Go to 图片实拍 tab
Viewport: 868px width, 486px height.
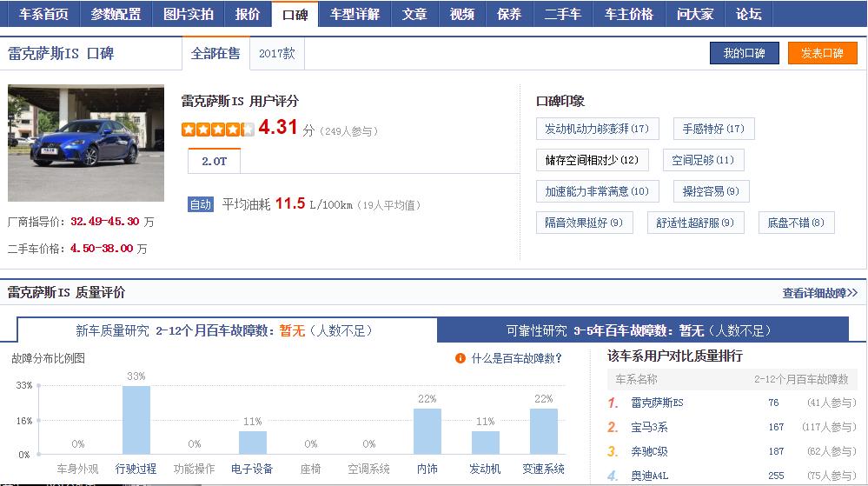click(x=189, y=14)
